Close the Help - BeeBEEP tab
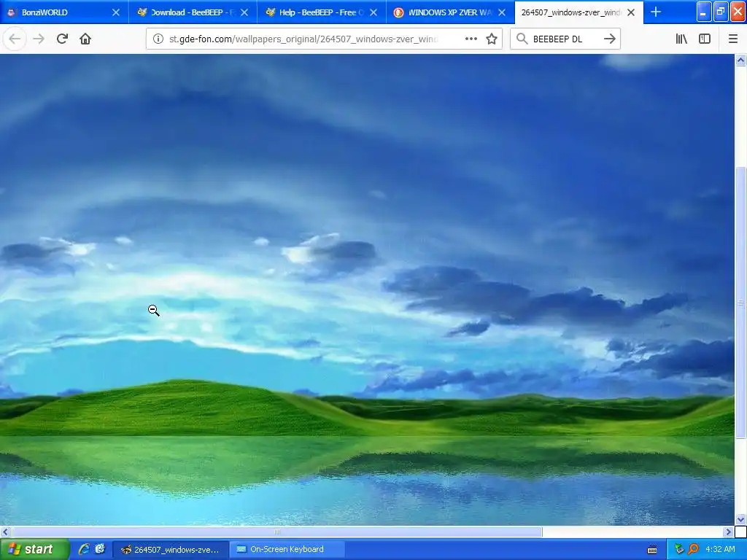Screen dimensions: 747x560 coord(373,12)
